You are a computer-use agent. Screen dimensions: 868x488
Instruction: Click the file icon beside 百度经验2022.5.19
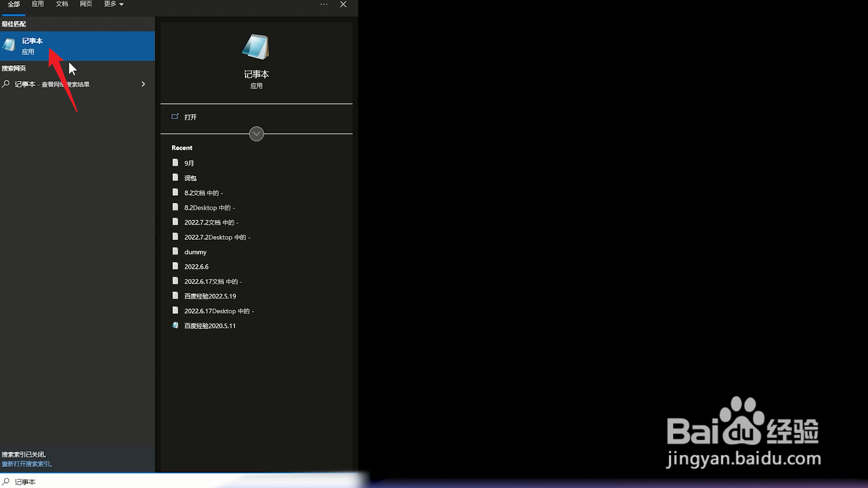pos(175,296)
